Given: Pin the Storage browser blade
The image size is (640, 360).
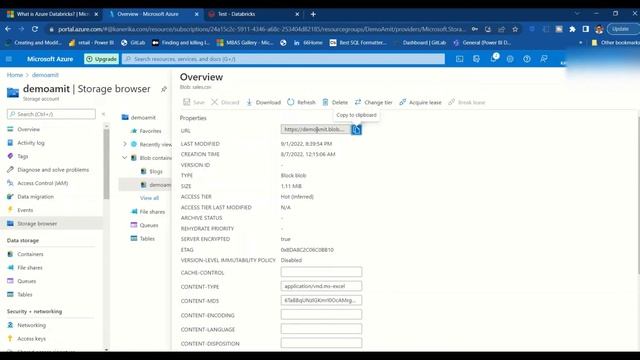Looking at the screenshot, I should tap(164, 89).
